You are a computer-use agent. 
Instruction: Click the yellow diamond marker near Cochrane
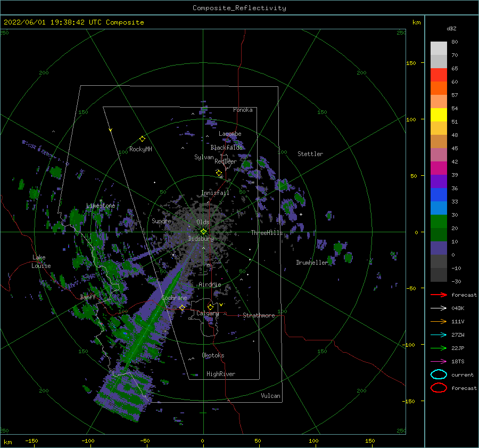(x=182, y=307)
